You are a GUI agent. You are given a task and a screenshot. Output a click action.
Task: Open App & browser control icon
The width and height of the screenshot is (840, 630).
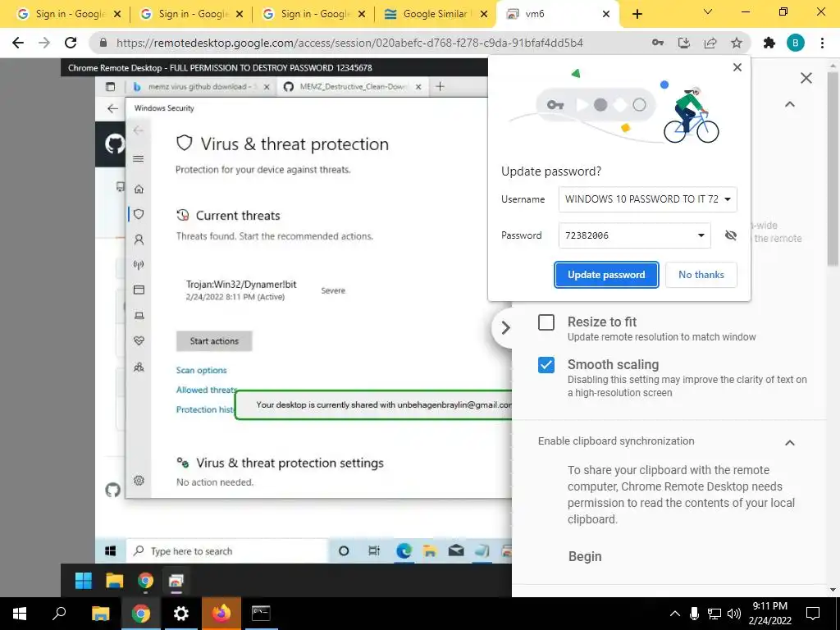[139, 290]
